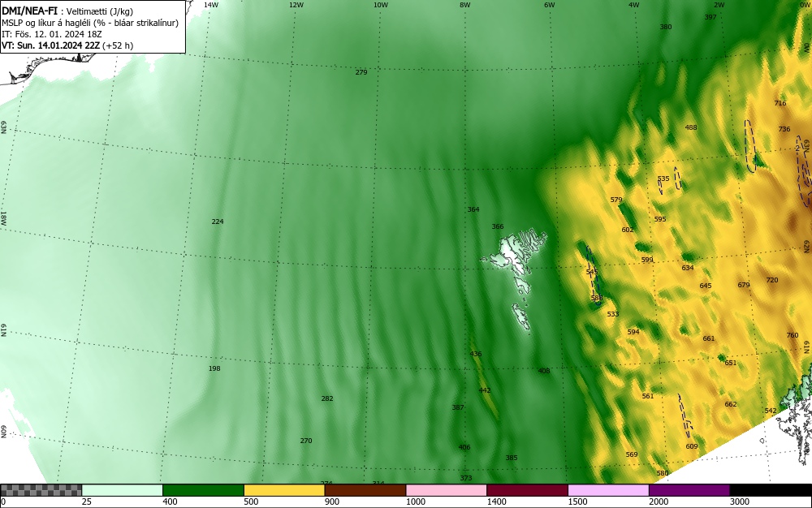Click the 488 value on the map
812x508 pixels.
(x=691, y=127)
